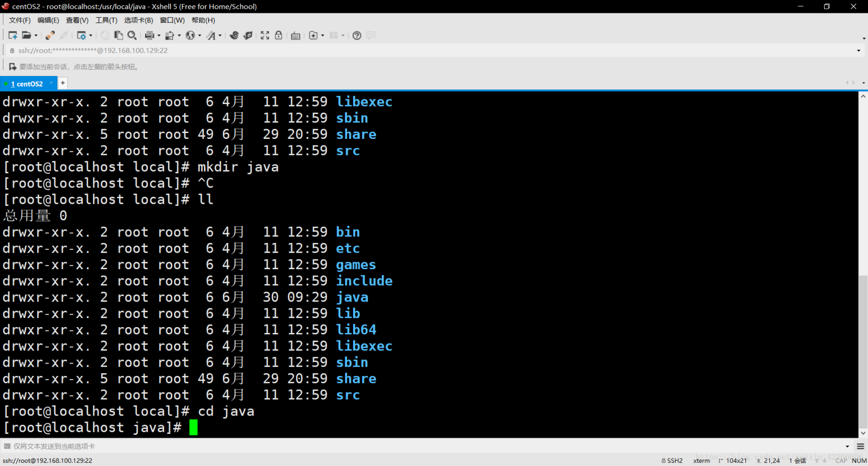Click the keyboard mapping icon
The width and height of the screenshot is (868, 466).
click(296, 35)
